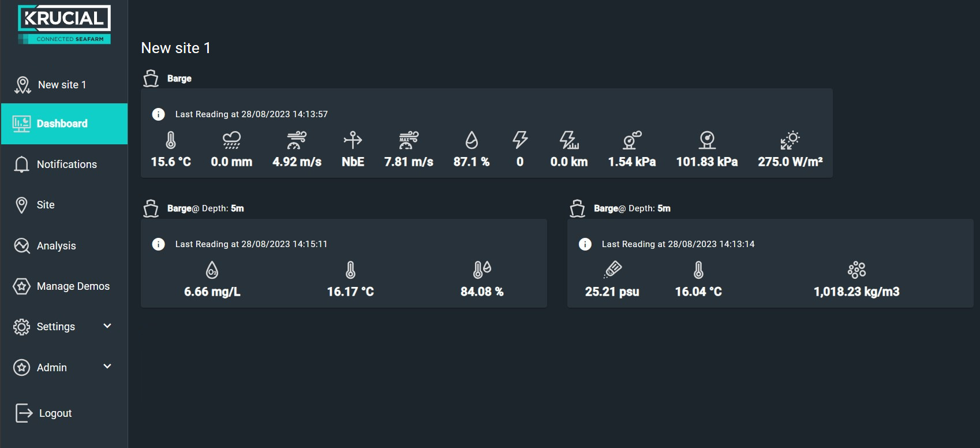Click the Krucial Connected Seafarm logo

point(64,24)
